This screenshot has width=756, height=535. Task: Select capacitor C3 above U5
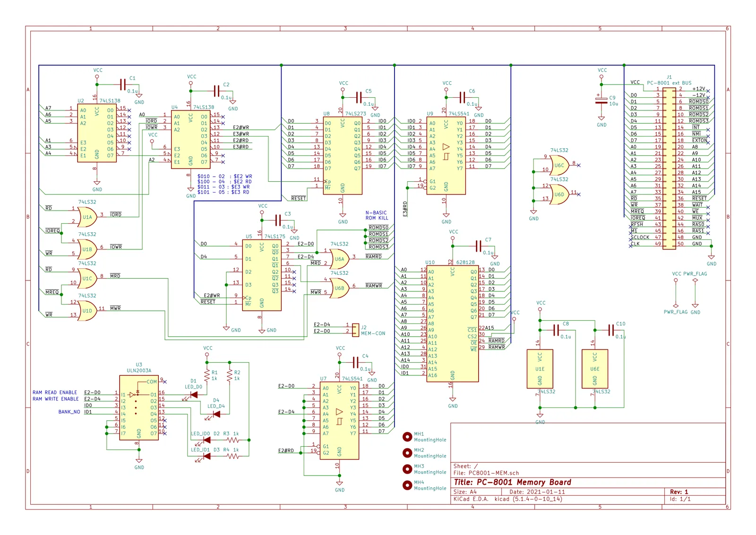(x=278, y=220)
